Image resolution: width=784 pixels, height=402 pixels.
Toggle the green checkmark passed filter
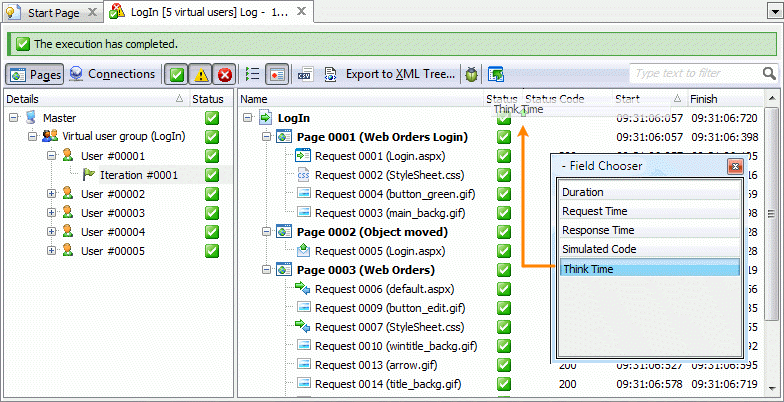tap(176, 74)
